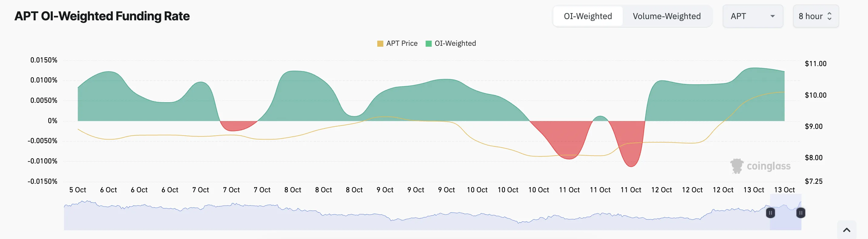Toggle the APT Price legend swatch
This screenshot has height=239, width=868.
(x=380, y=43)
